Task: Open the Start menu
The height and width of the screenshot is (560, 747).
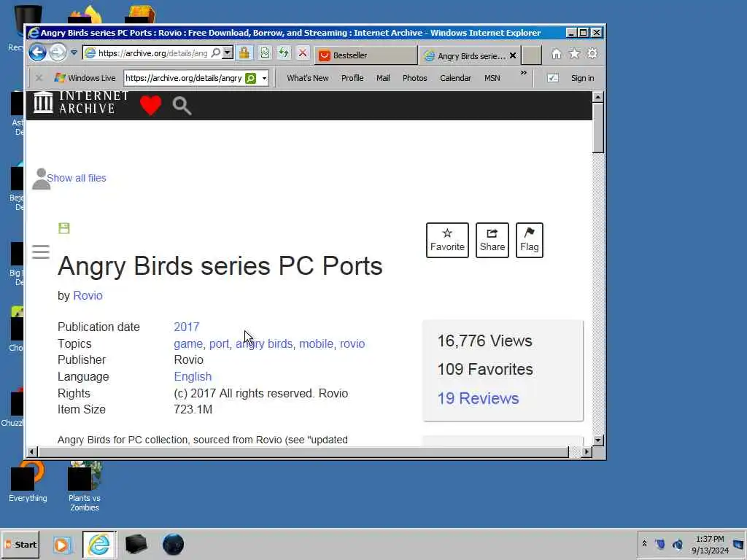Action: click(x=20, y=545)
